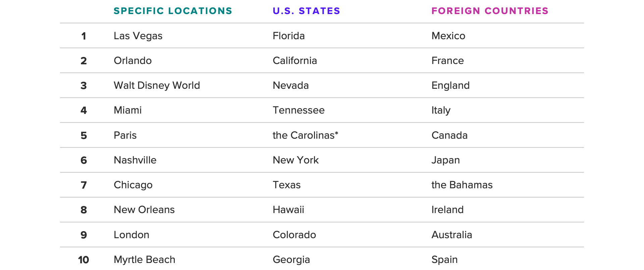This screenshot has width=644, height=270.
Task: Click on Australia in row nine
Action: [451, 235]
